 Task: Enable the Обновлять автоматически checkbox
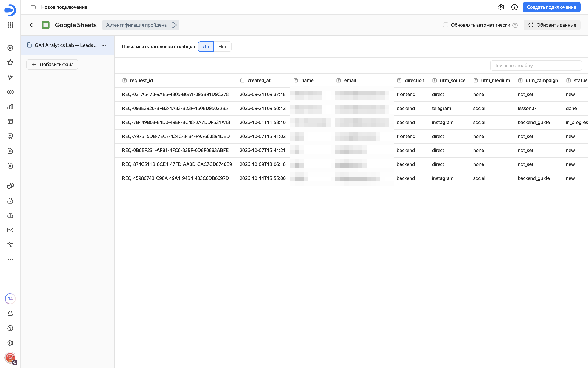tap(445, 25)
